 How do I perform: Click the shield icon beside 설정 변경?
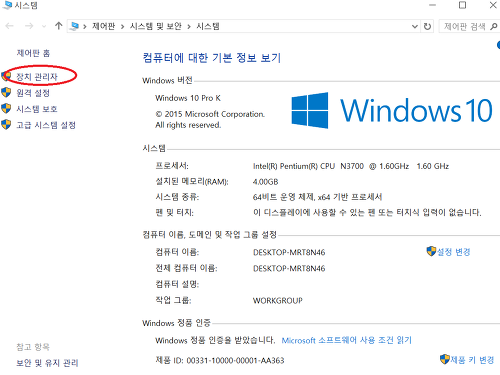tap(431, 251)
